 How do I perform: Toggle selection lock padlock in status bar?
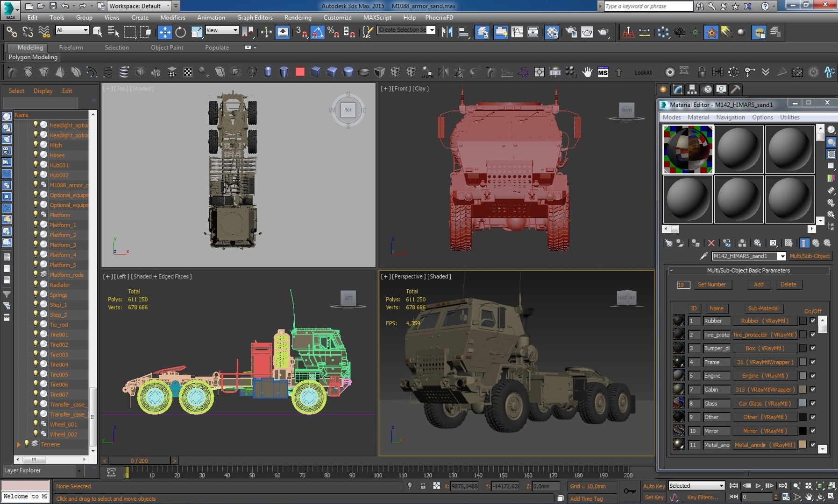423,486
